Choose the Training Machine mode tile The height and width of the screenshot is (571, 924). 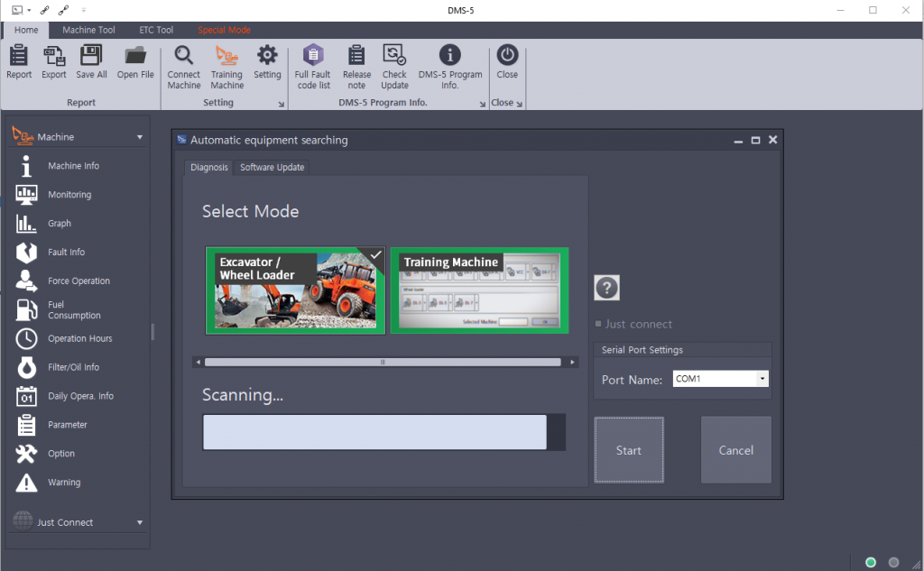(479, 291)
